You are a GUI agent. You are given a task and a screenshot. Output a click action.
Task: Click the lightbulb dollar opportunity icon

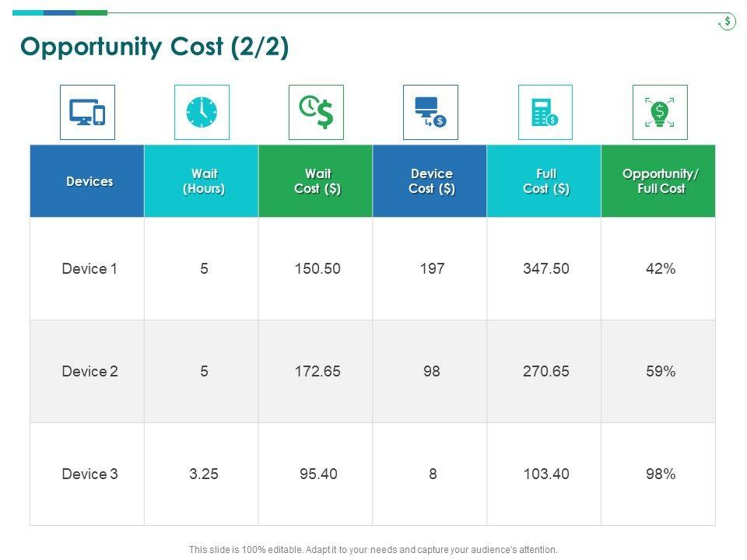point(660,113)
